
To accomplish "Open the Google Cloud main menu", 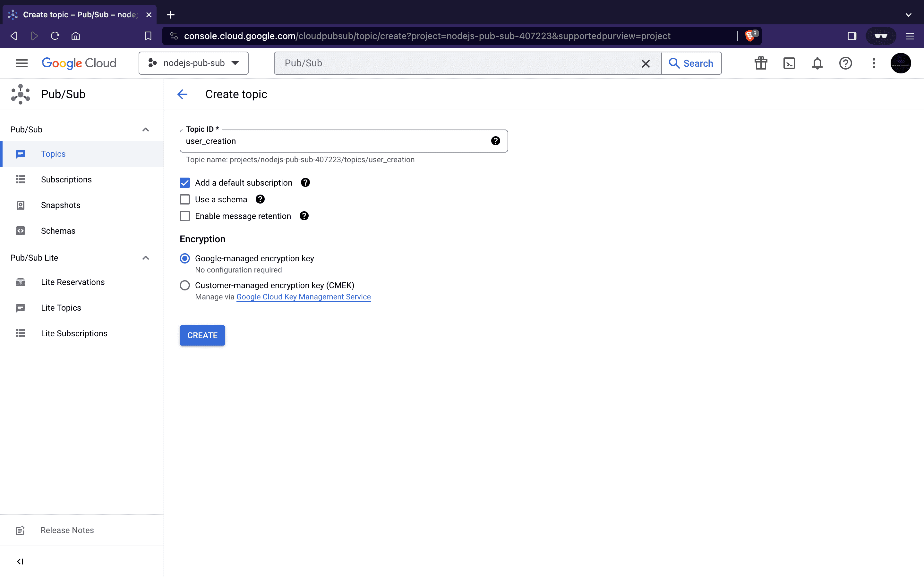I will pyautogui.click(x=22, y=63).
